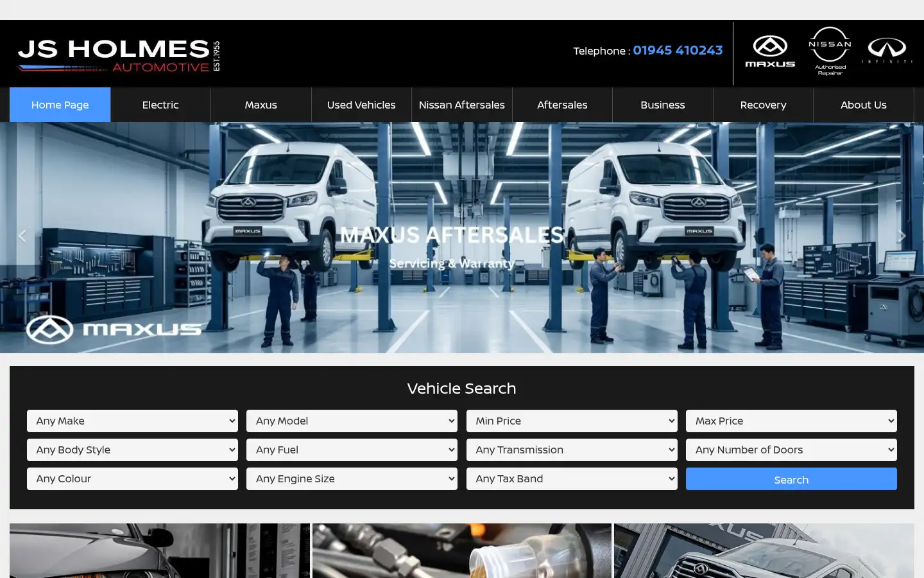Open the About Us page
The image size is (924, 578).
[864, 105]
